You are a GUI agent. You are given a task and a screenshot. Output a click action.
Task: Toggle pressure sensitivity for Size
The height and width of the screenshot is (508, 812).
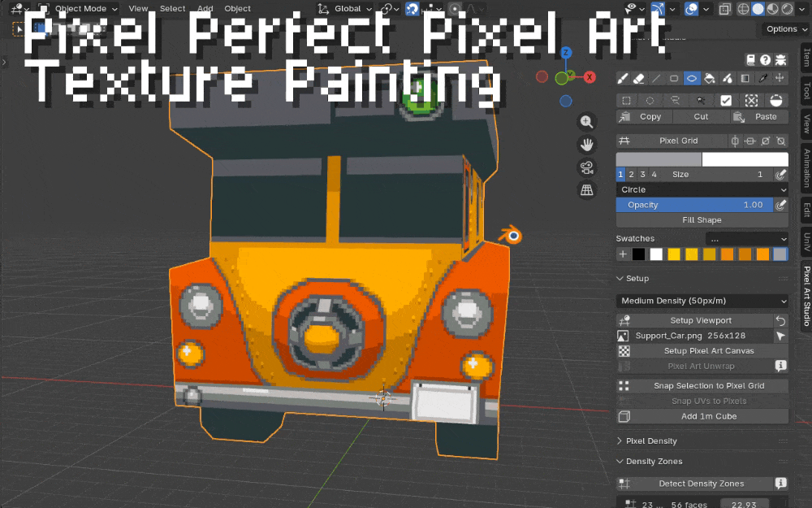click(781, 175)
